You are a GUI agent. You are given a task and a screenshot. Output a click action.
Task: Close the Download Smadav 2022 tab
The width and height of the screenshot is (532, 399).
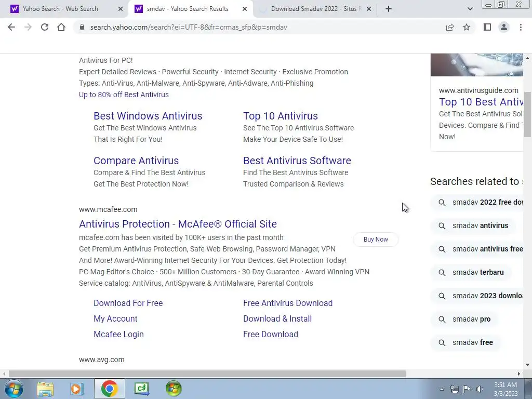click(369, 9)
